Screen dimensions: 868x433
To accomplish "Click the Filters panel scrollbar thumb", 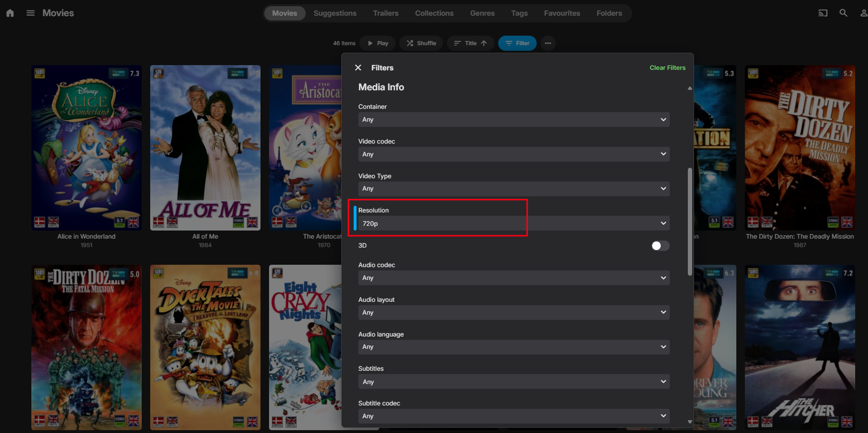I will coord(690,221).
